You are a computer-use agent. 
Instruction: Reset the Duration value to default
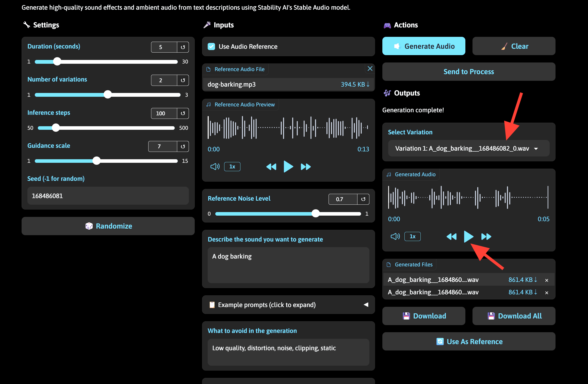[x=183, y=47]
